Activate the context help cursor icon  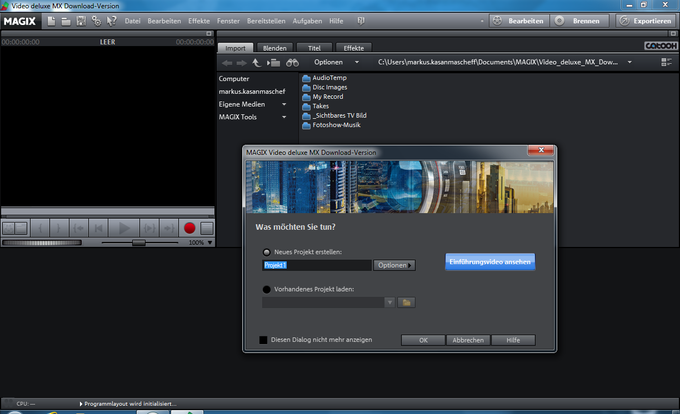click(111, 21)
